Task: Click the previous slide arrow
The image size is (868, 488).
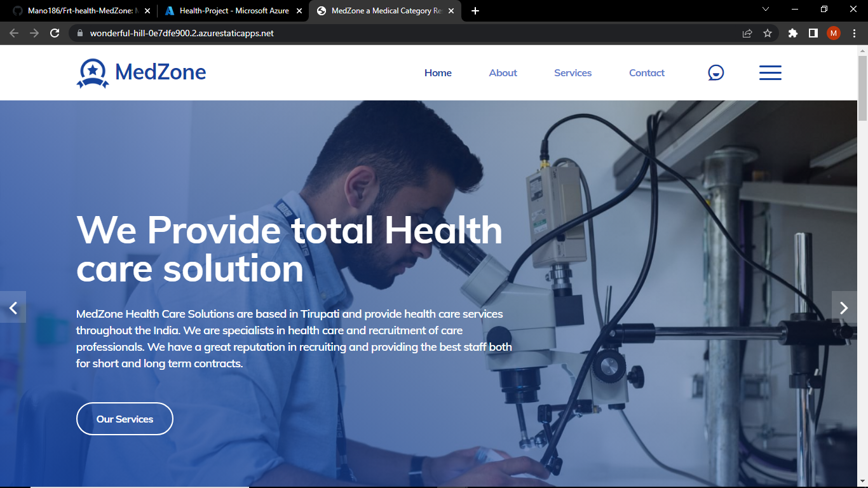Action: [x=13, y=308]
